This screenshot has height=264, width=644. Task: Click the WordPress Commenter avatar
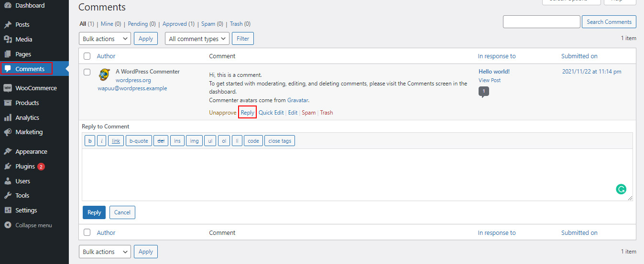[x=105, y=74]
